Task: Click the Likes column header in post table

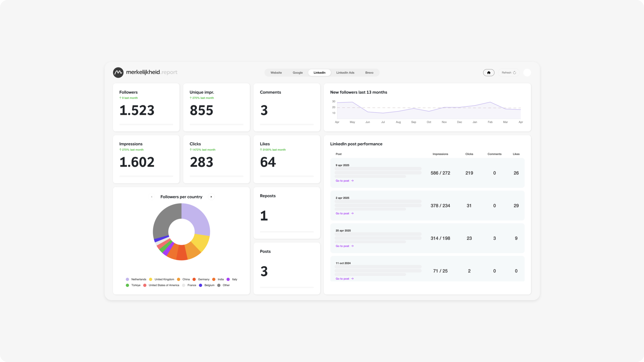Action: click(x=516, y=154)
